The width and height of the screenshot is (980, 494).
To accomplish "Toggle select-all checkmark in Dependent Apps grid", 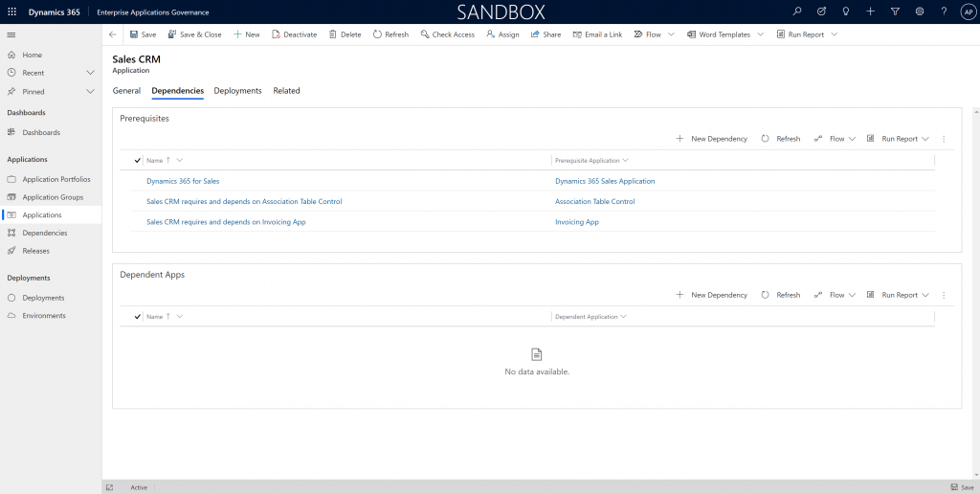I will (x=138, y=317).
